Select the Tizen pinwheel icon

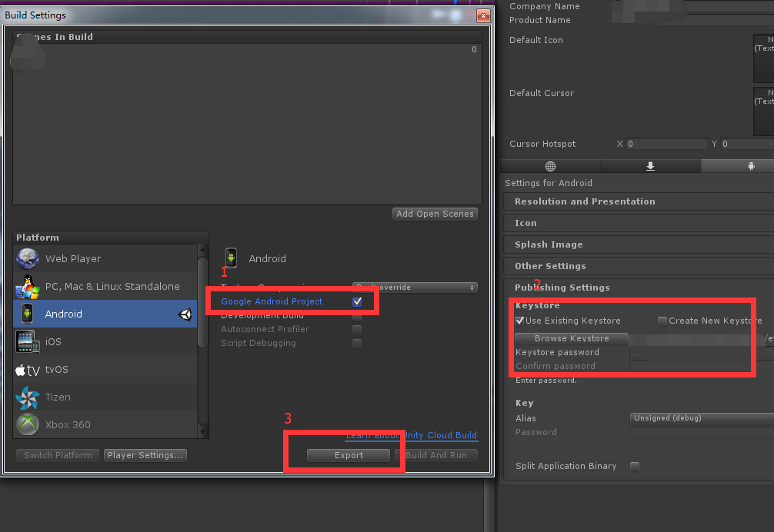click(27, 397)
